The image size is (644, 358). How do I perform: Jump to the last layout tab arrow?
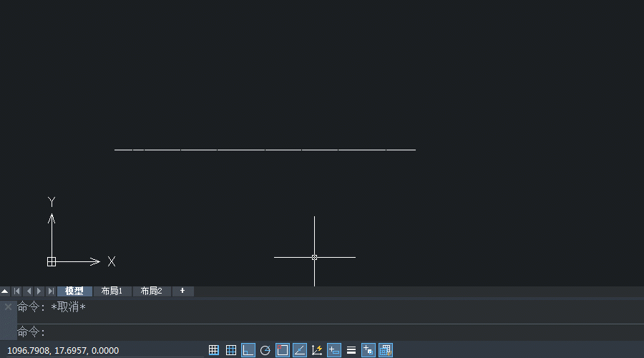pyautogui.click(x=51, y=291)
